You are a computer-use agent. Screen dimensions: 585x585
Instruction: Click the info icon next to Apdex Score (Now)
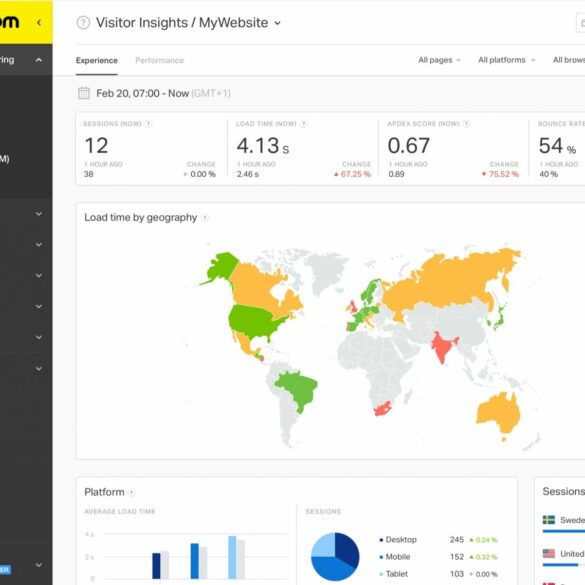[x=466, y=124]
